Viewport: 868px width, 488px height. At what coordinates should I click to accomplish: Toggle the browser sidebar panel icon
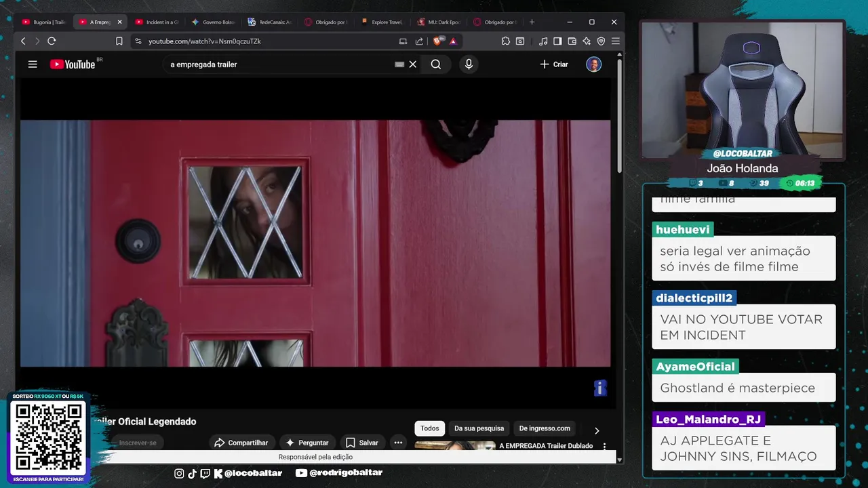click(557, 41)
